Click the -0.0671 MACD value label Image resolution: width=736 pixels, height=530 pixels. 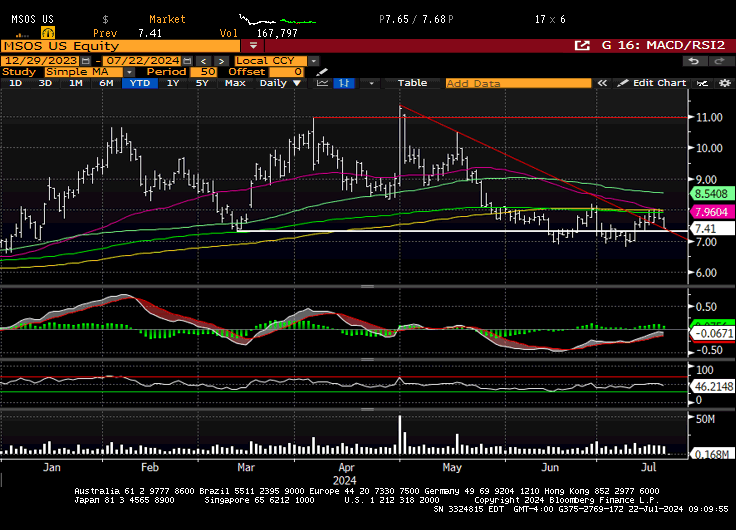click(713, 333)
